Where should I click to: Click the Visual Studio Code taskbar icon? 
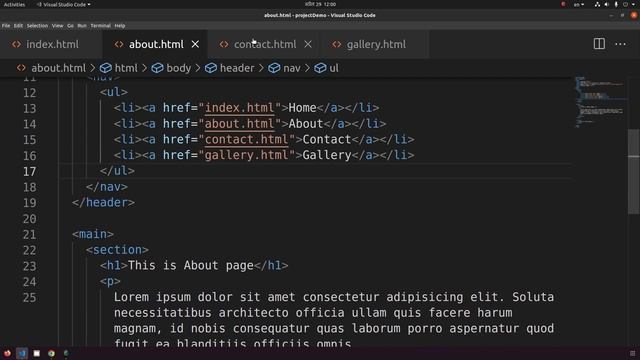[22, 353]
